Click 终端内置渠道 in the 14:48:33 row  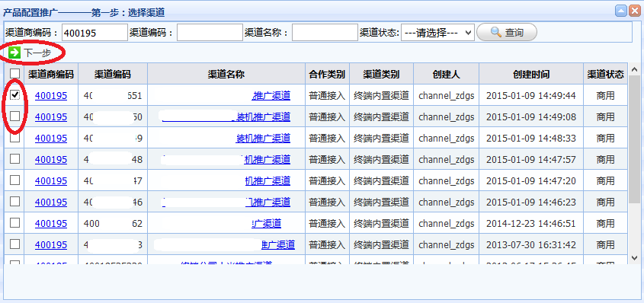[382, 138]
